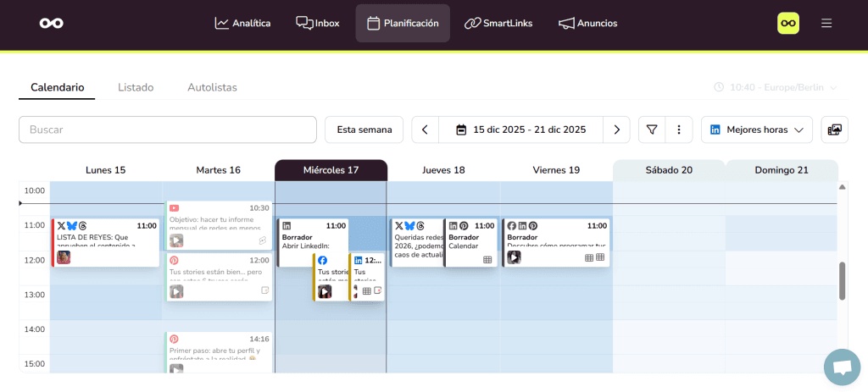Click the media gallery icon button
868x392 pixels.
(834, 130)
